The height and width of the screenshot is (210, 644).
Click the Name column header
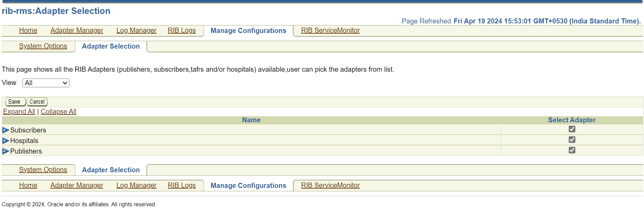251,120
